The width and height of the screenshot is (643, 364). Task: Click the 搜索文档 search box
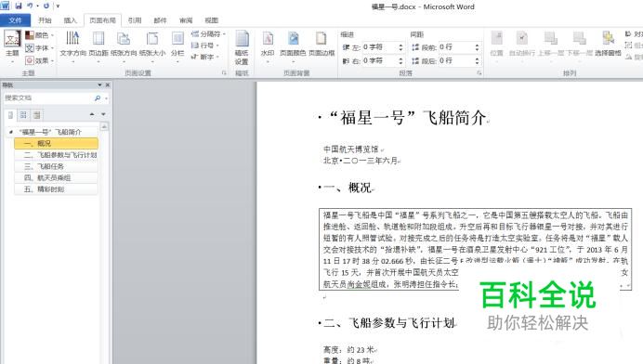coord(48,98)
